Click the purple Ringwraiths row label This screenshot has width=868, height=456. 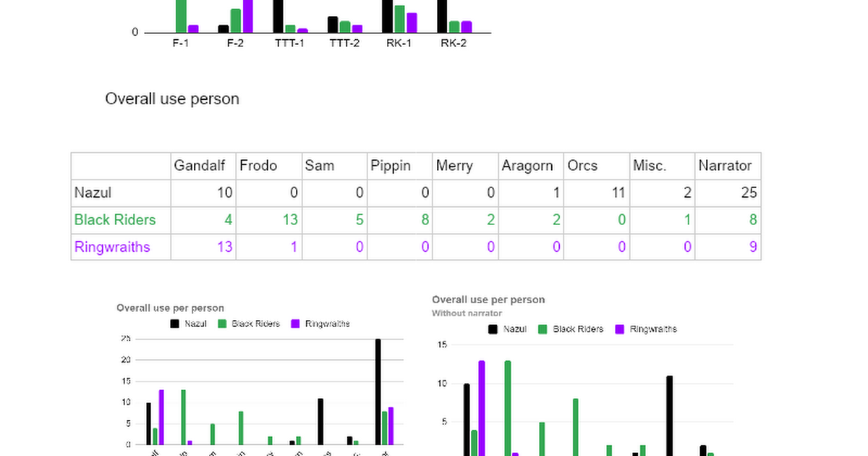point(112,247)
